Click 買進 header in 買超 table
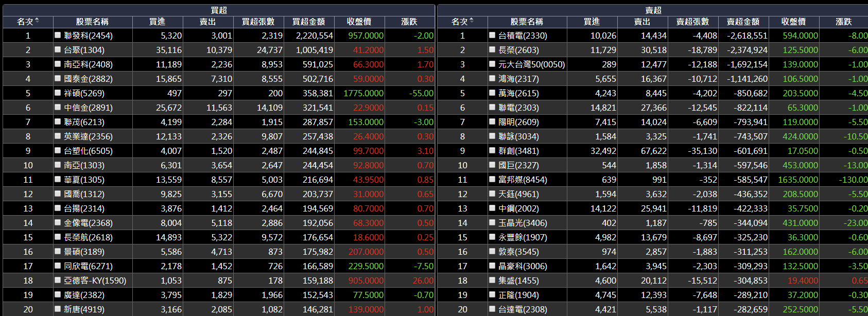Viewport: 868px width, 316px height. (x=158, y=22)
